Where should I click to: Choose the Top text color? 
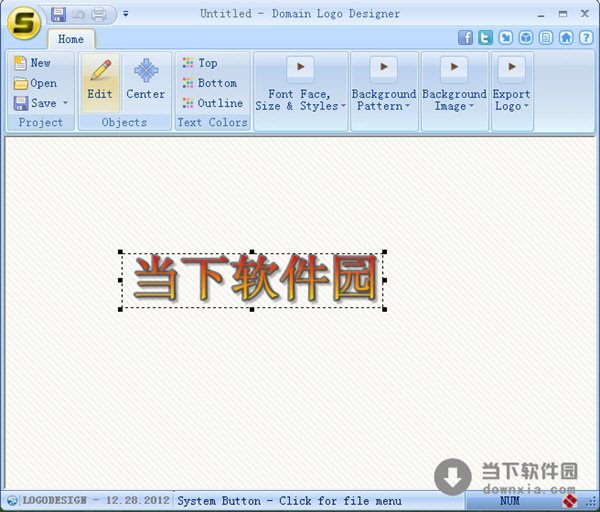click(x=200, y=63)
